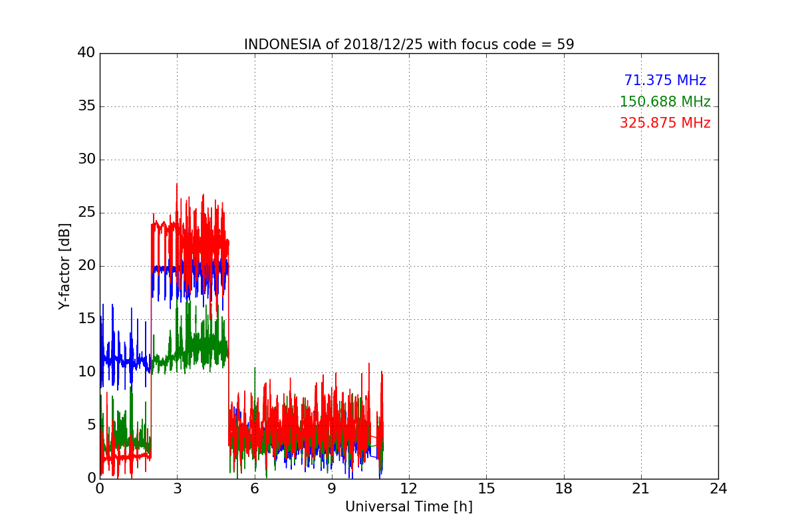Click the y-axis tick label 25
798x532 pixels.
point(87,212)
